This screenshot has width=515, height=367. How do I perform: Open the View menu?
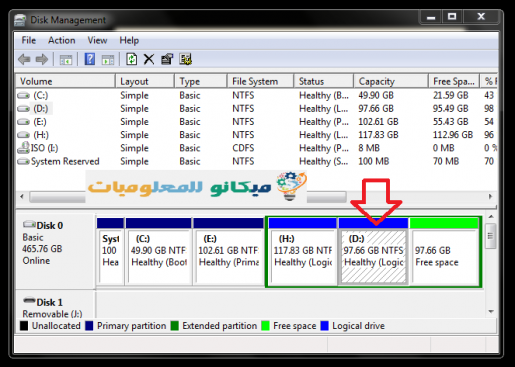tap(97, 40)
